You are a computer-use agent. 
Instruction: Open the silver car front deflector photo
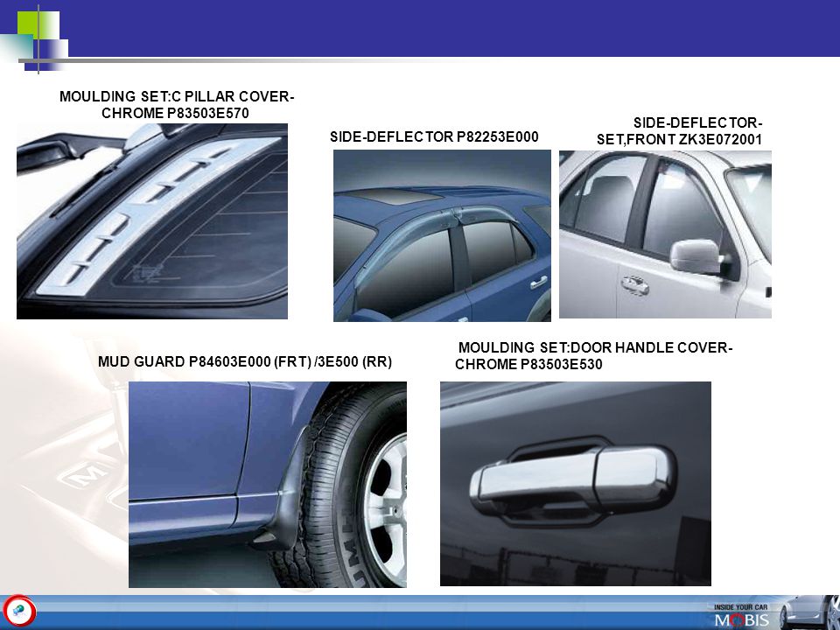pos(665,234)
